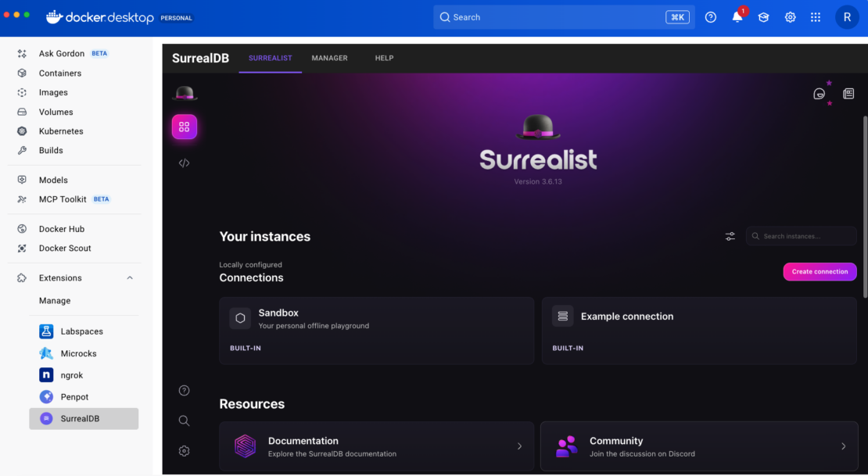Open the search icon in Surrealist's lower sidebar
This screenshot has height=476, width=868.
click(184, 421)
